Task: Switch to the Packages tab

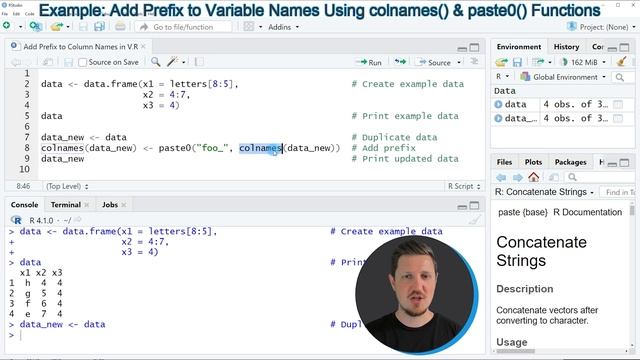Action: pyautogui.click(x=570, y=162)
